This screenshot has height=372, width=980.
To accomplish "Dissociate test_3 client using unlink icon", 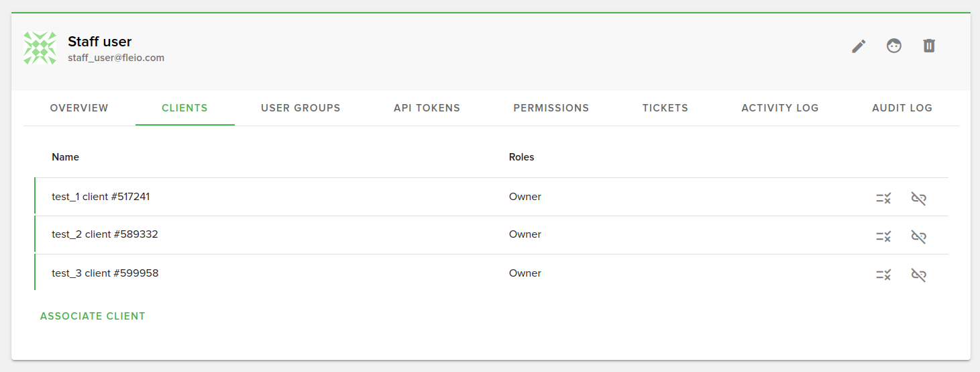I will pos(918,275).
